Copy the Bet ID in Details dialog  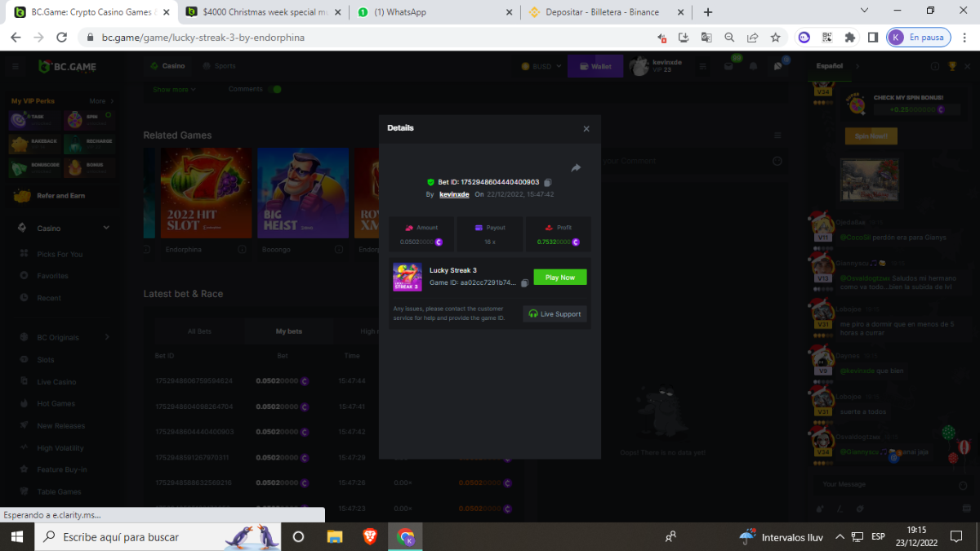pyautogui.click(x=547, y=182)
